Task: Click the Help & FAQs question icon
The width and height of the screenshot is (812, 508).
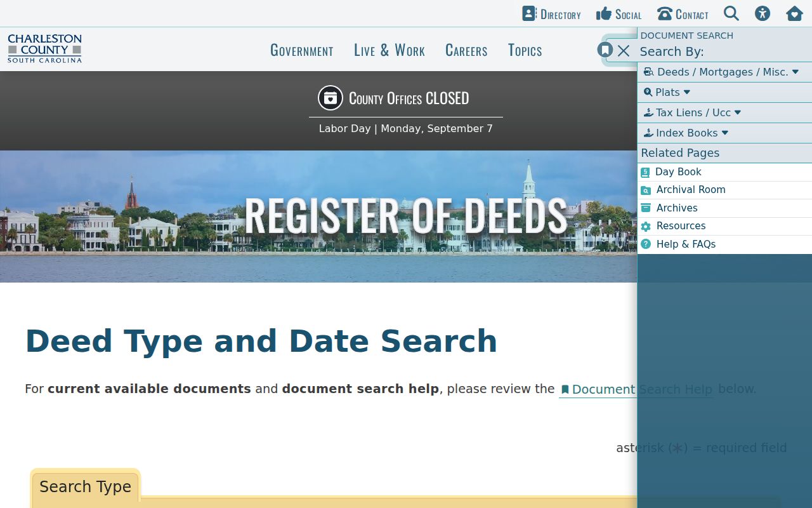Action: 646,244
